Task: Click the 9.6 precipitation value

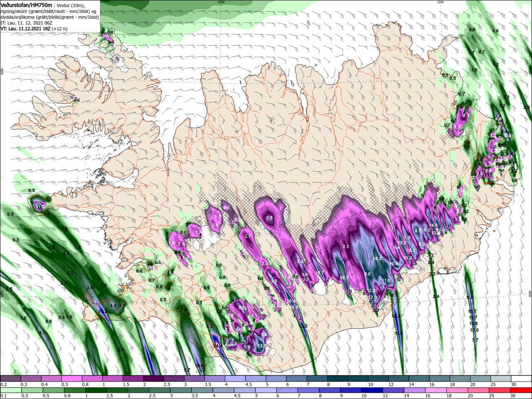Action: [367, 274]
